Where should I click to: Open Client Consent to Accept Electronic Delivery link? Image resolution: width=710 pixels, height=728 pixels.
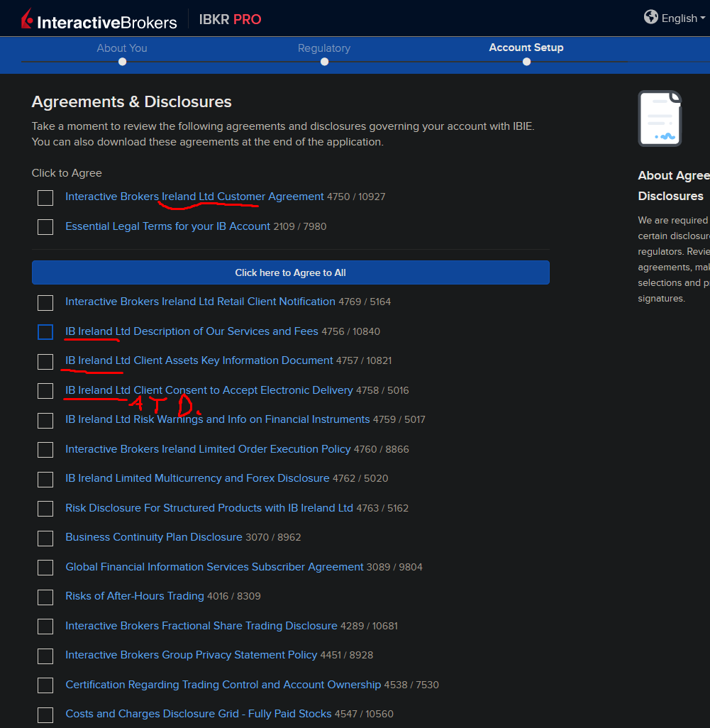209,390
